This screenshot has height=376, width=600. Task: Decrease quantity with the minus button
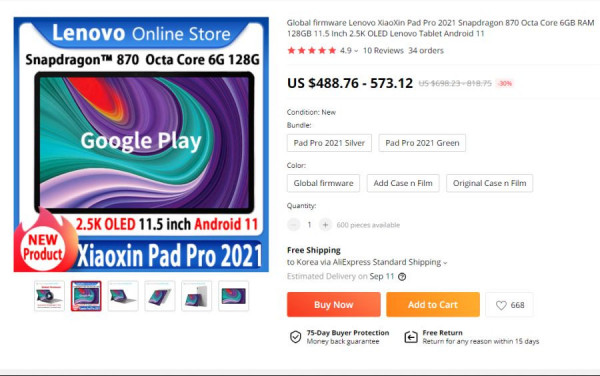[x=293, y=225]
